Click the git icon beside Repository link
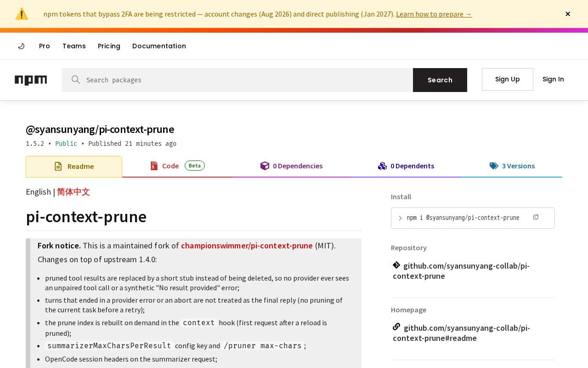The image size is (588, 368). 396,265
